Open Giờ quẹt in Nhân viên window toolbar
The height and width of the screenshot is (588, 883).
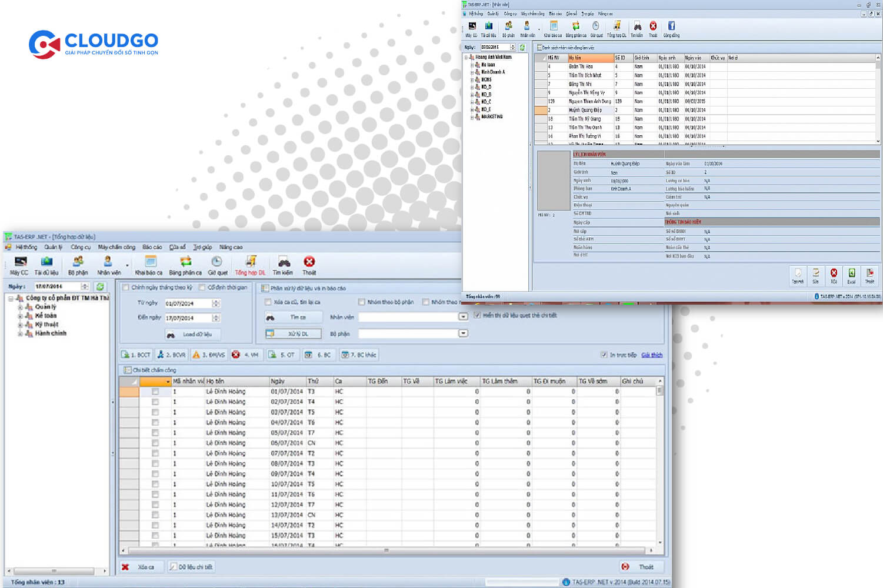pos(596,29)
